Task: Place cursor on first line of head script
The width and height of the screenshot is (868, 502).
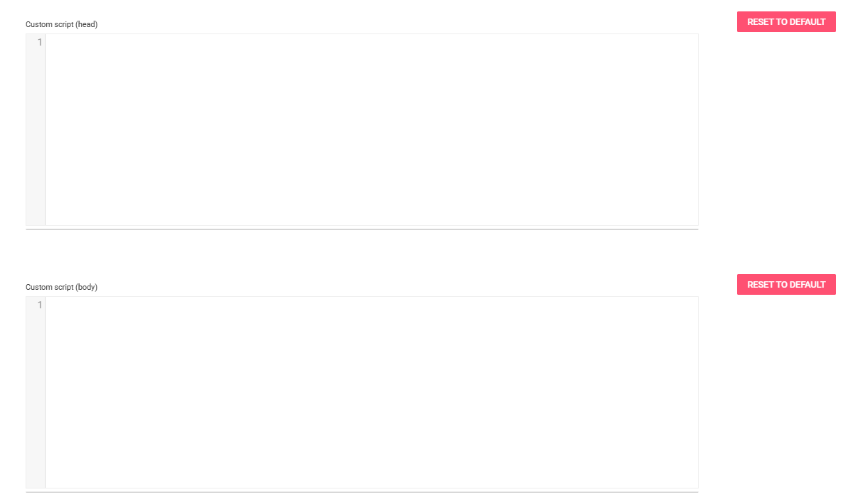Action: coord(371,42)
